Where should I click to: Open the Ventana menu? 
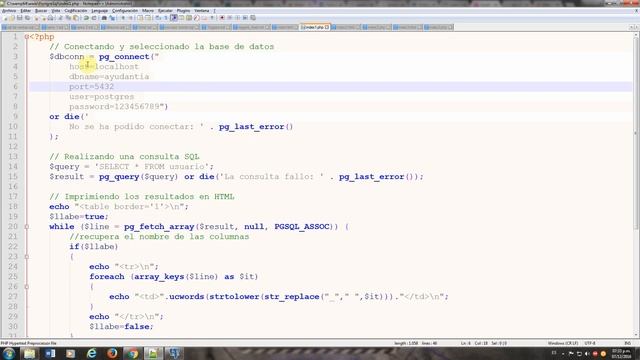(202, 11)
